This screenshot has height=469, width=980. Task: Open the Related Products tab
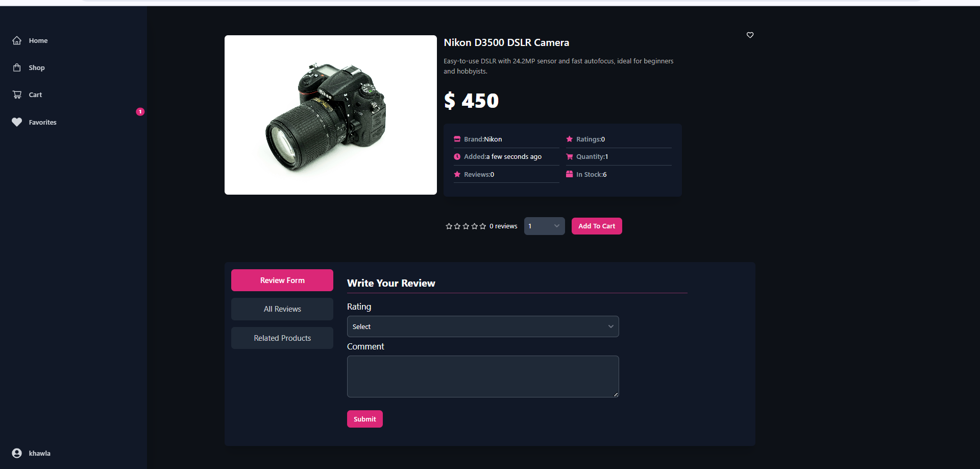pos(282,338)
